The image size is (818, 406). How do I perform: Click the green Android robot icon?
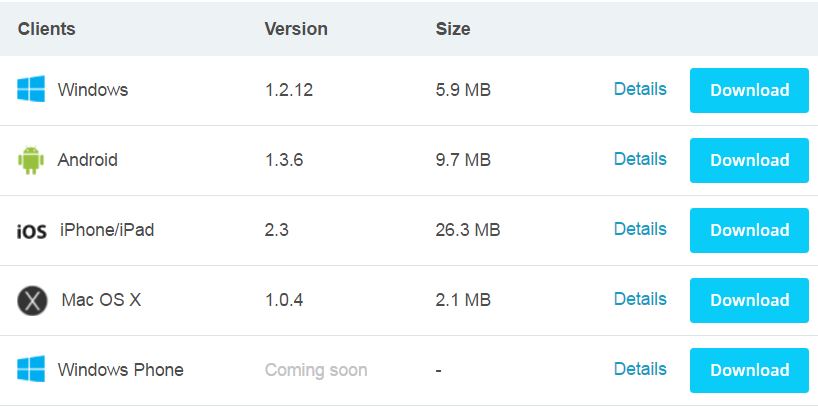[31, 160]
